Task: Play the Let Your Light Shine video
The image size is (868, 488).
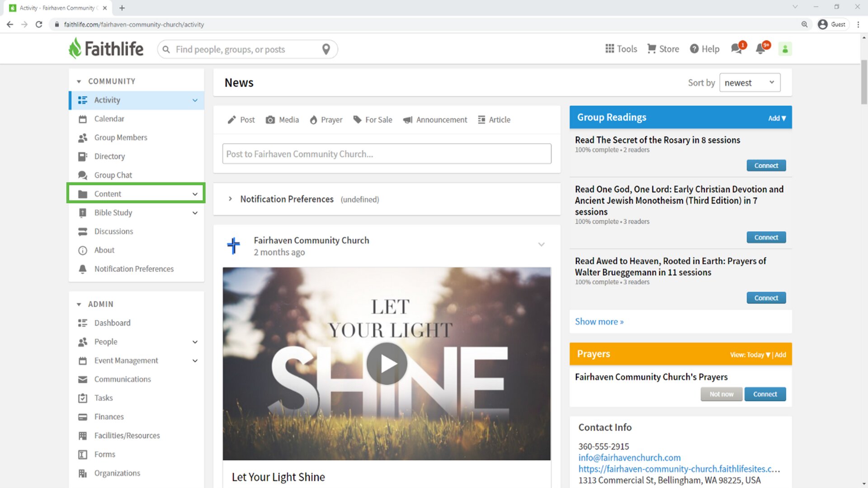Action: (387, 364)
